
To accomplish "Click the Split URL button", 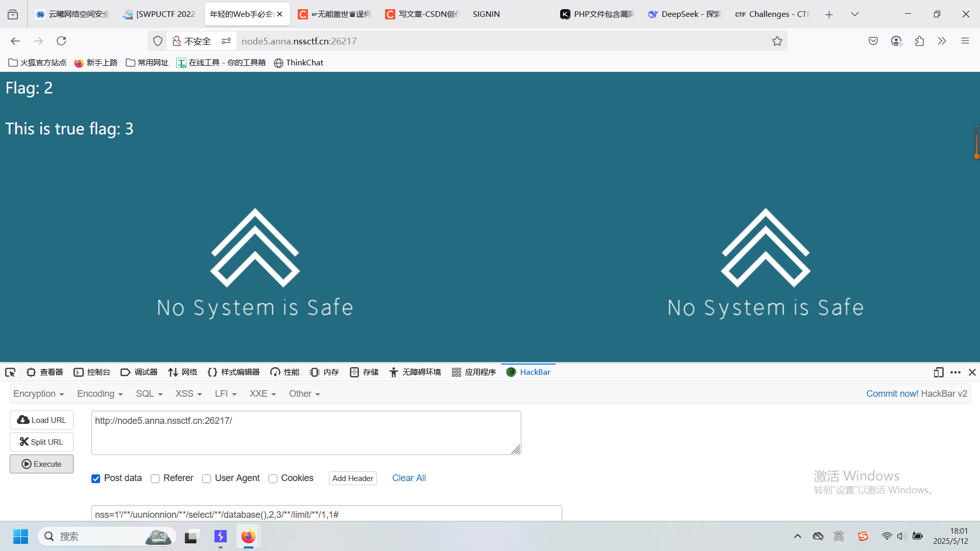I will coord(41,442).
